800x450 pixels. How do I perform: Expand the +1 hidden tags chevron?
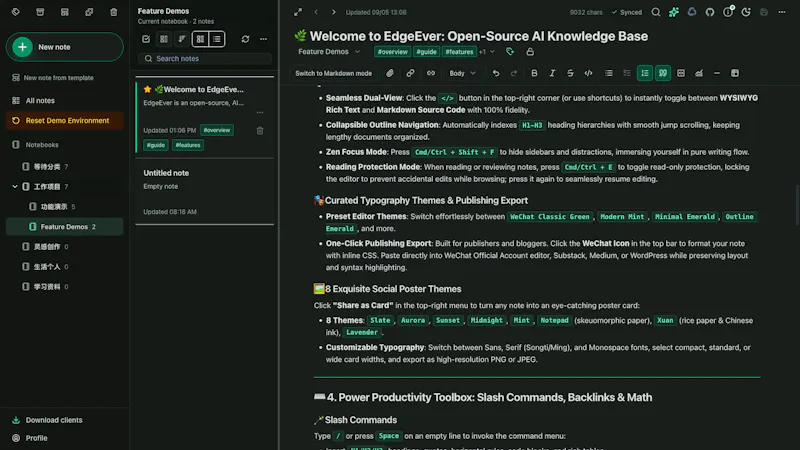487,52
